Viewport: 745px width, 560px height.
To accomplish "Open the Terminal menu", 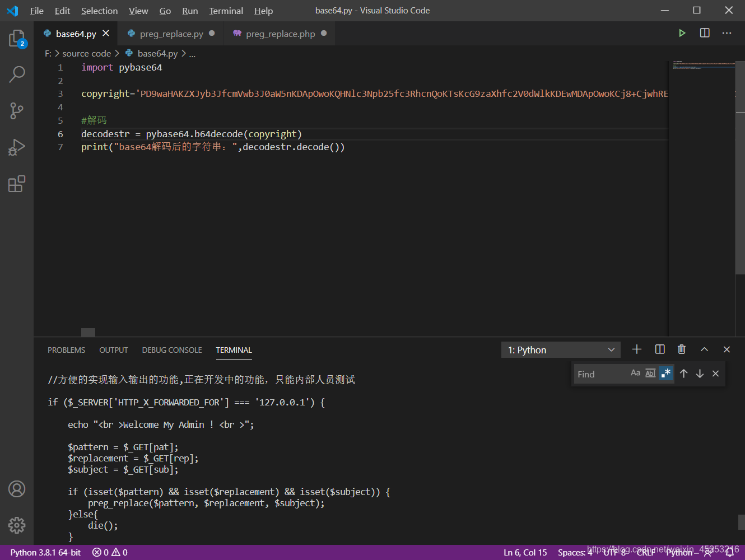I will tap(226, 11).
